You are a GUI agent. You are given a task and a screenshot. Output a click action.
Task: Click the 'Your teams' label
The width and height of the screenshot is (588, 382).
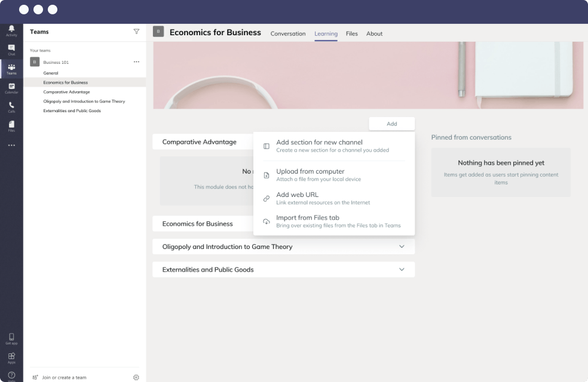(x=40, y=50)
